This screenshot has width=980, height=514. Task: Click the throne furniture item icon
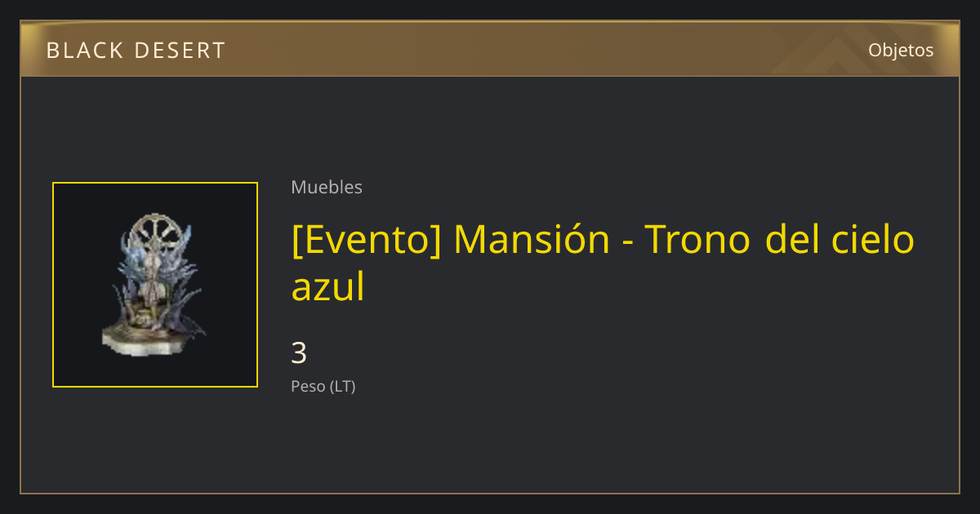(154, 285)
